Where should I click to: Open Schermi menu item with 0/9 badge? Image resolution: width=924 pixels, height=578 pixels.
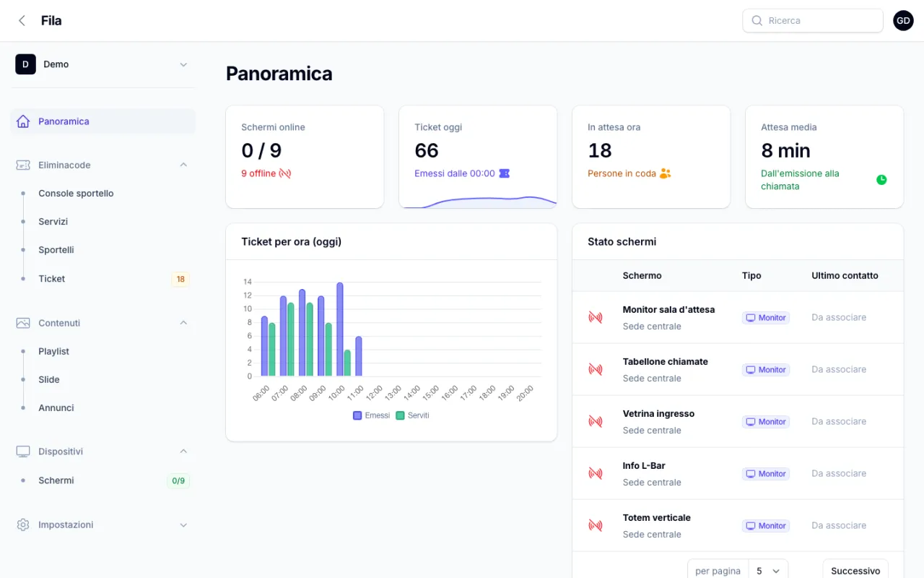[x=103, y=480]
